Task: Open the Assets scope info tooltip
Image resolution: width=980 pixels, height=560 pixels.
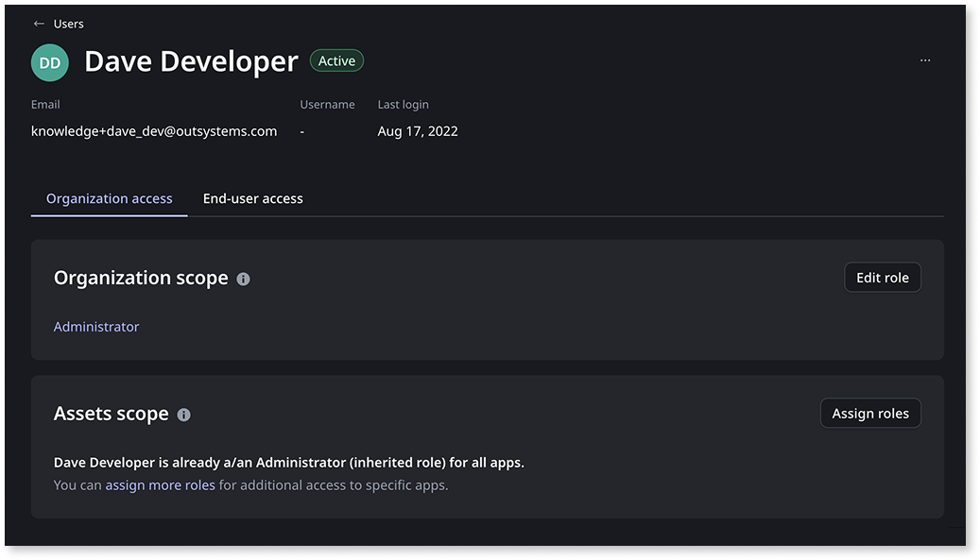Action: 184,415
